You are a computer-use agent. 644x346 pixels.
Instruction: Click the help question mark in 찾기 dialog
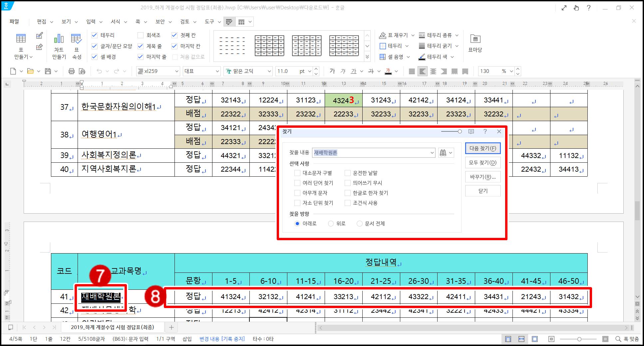pyautogui.click(x=485, y=132)
